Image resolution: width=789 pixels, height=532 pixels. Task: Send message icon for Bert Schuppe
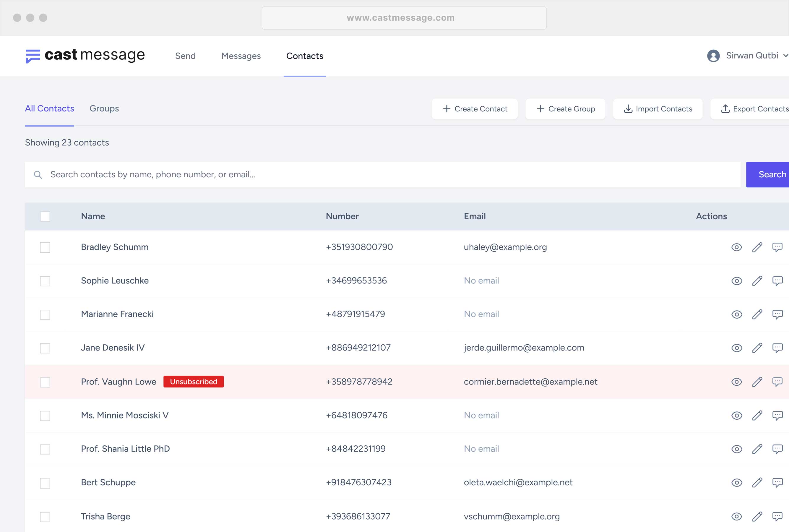click(x=777, y=483)
